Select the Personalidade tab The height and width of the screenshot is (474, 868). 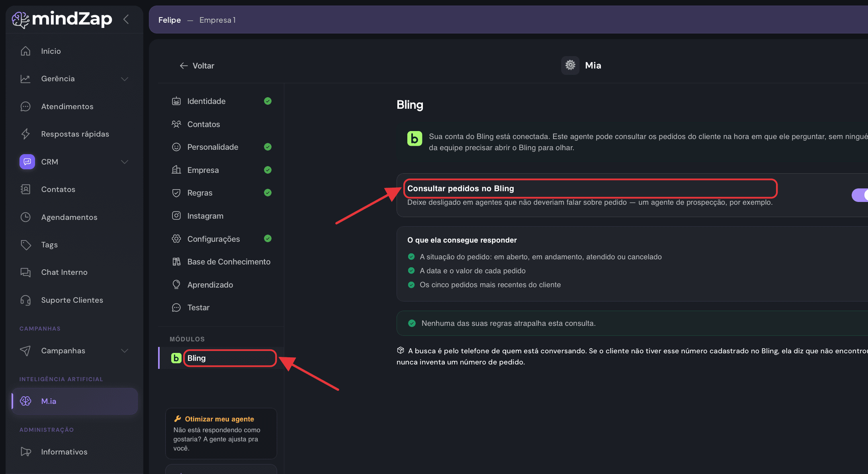click(221, 147)
